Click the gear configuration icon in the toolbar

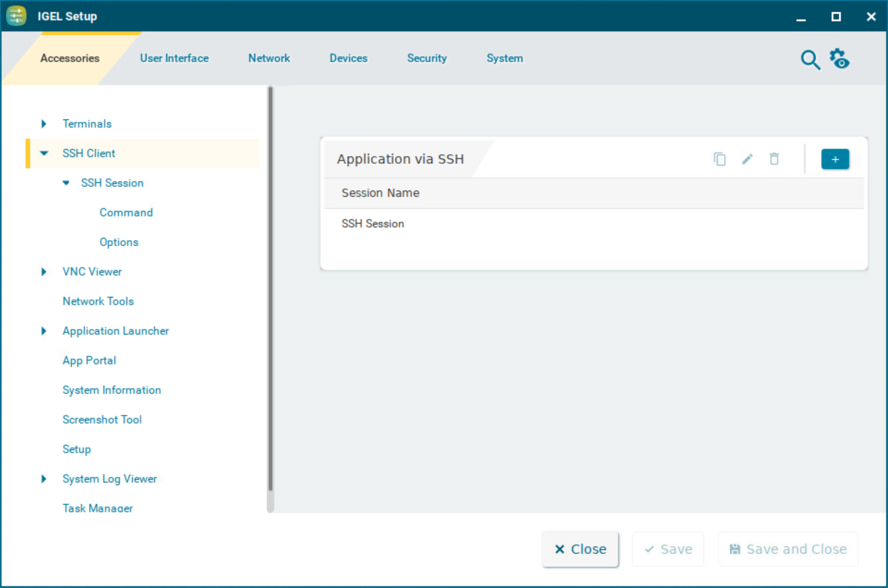click(x=839, y=58)
